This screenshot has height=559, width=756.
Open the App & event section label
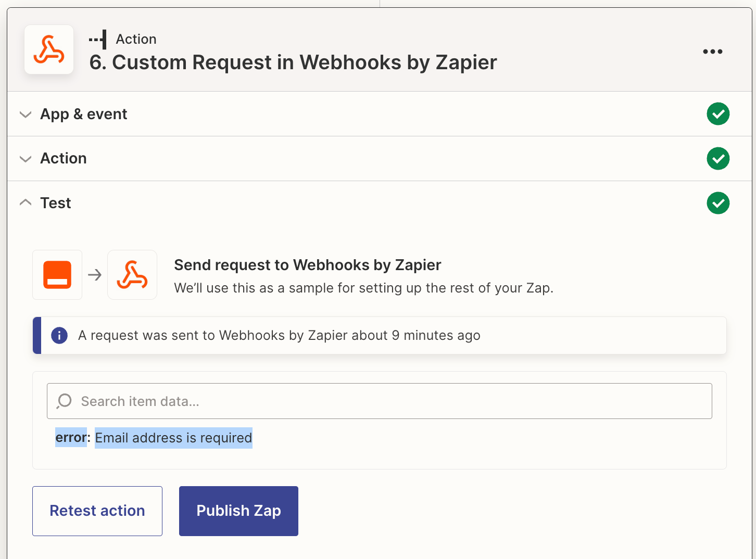pos(84,114)
